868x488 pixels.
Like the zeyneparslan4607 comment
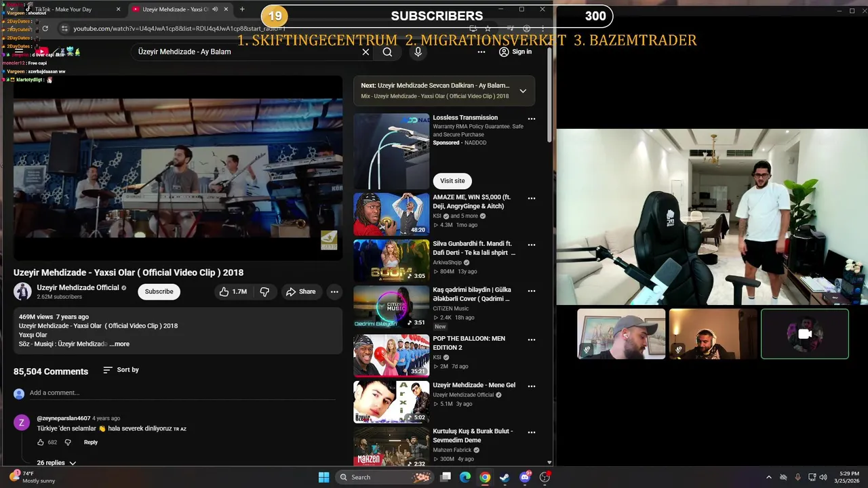point(41,443)
